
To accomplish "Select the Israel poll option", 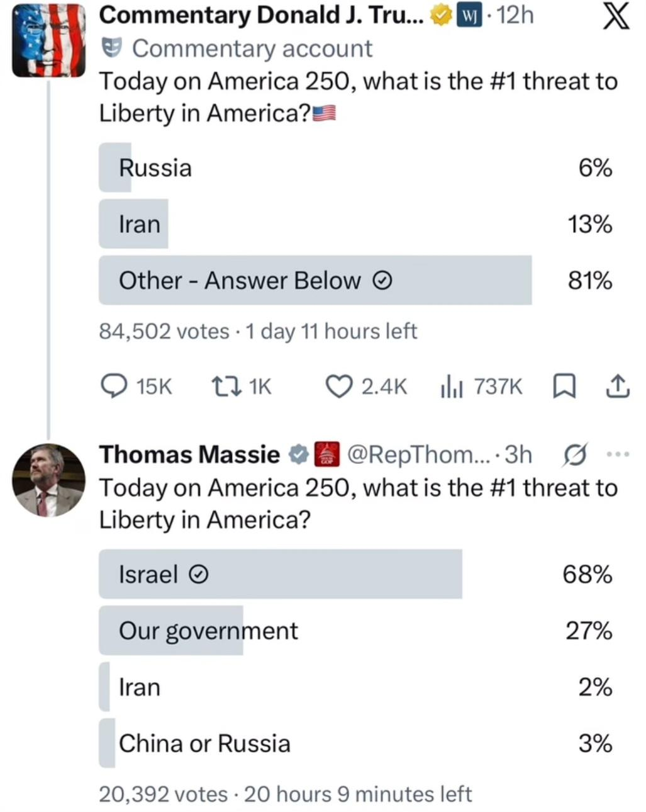I will [x=355, y=573].
